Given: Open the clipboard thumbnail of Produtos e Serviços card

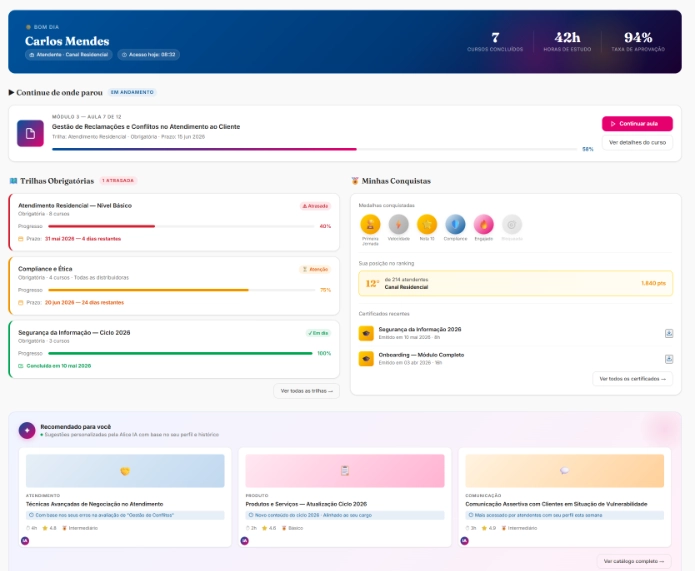Looking at the screenshot, I should point(345,471).
